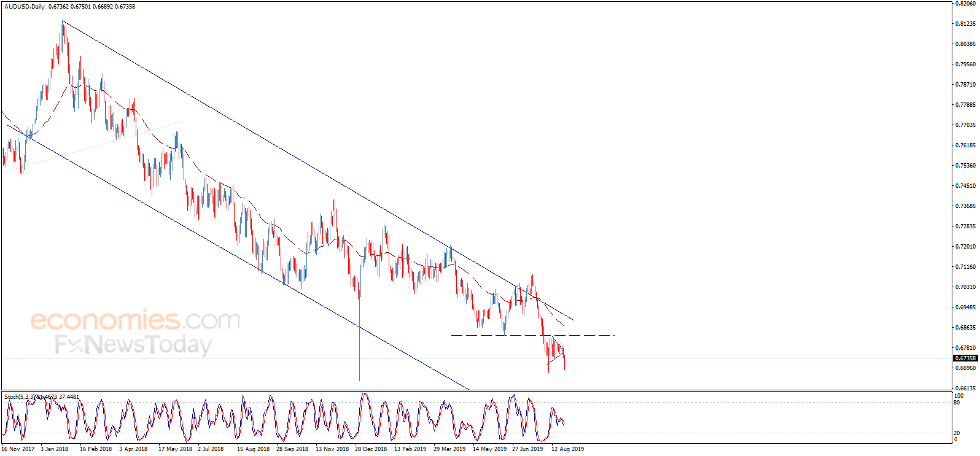This screenshot has height=456, width=980.
Task: Click the 13 Nov 2018 time axis label
Action: click(332, 449)
